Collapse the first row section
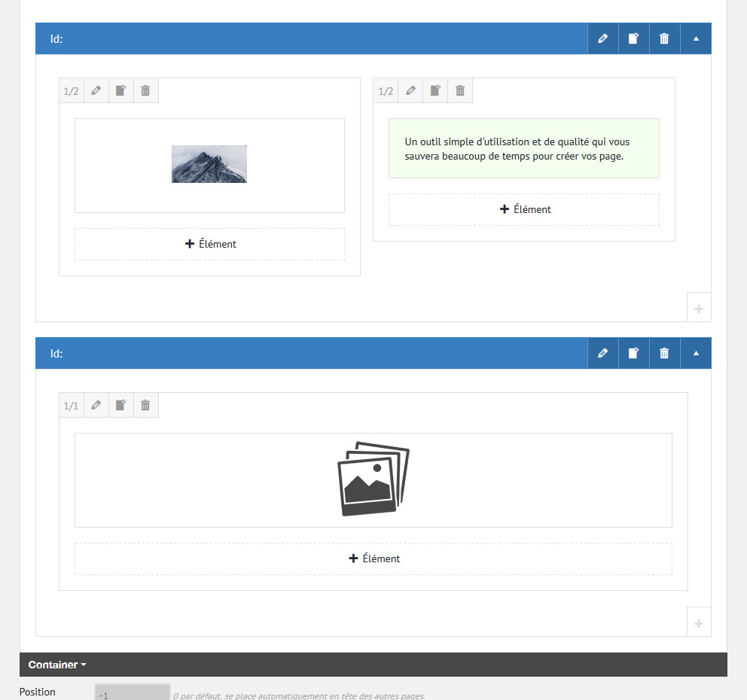Image resolution: width=747 pixels, height=700 pixels. tap(696, 38)
